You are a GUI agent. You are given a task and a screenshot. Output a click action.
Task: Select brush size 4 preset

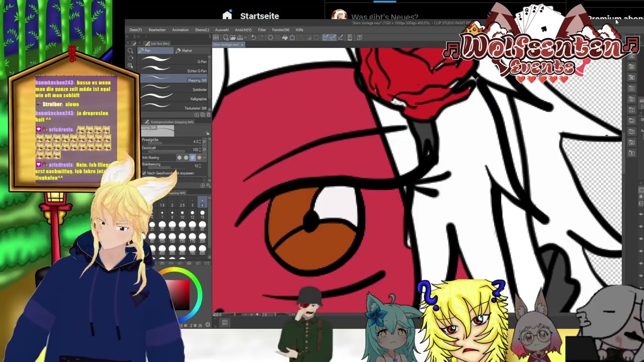[x=202, y=202]
